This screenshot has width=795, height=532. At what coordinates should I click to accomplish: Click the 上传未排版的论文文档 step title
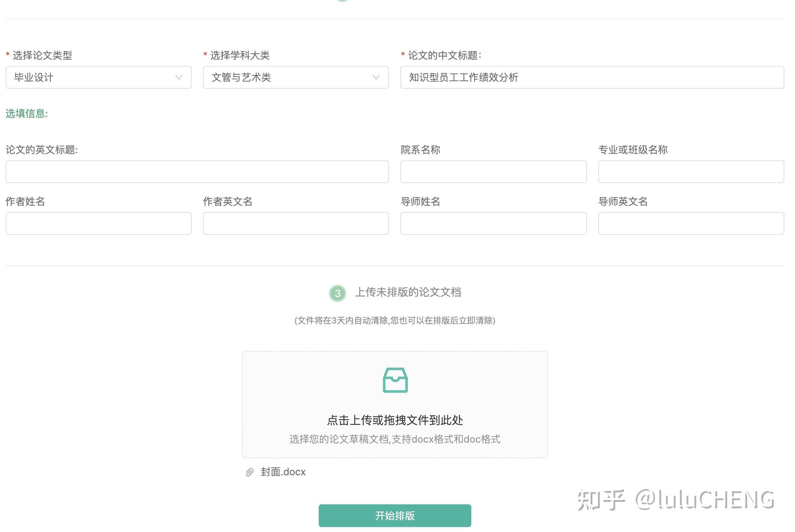(x=408, y=292)
